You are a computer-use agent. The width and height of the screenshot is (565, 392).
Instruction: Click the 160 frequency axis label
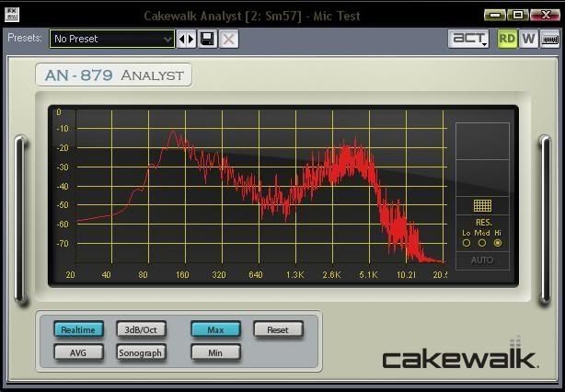pyautogui.click(x=182, y=274)
